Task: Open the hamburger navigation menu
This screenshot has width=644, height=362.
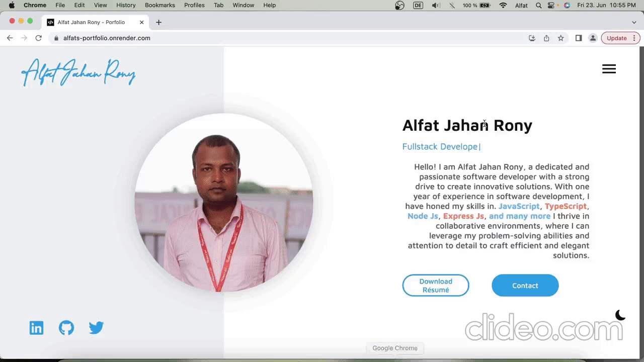Action: (x=609, y=69)
